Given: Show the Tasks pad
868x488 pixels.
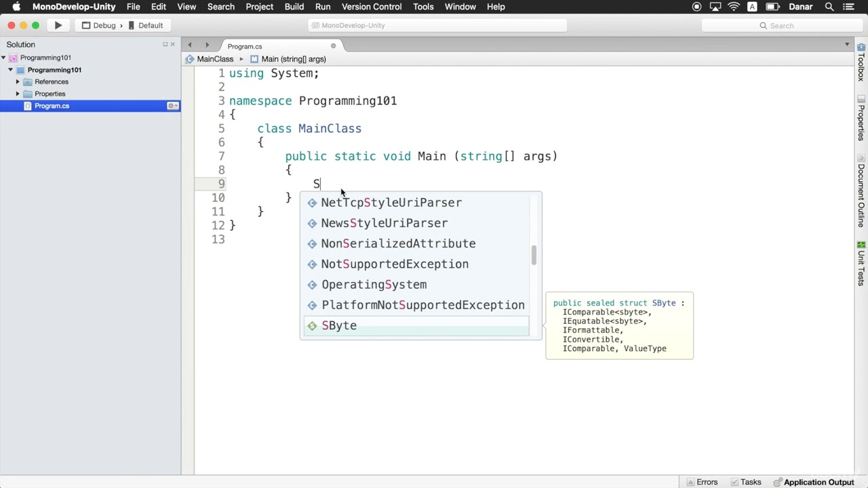Looking at the screenshot, I should 745,482.
